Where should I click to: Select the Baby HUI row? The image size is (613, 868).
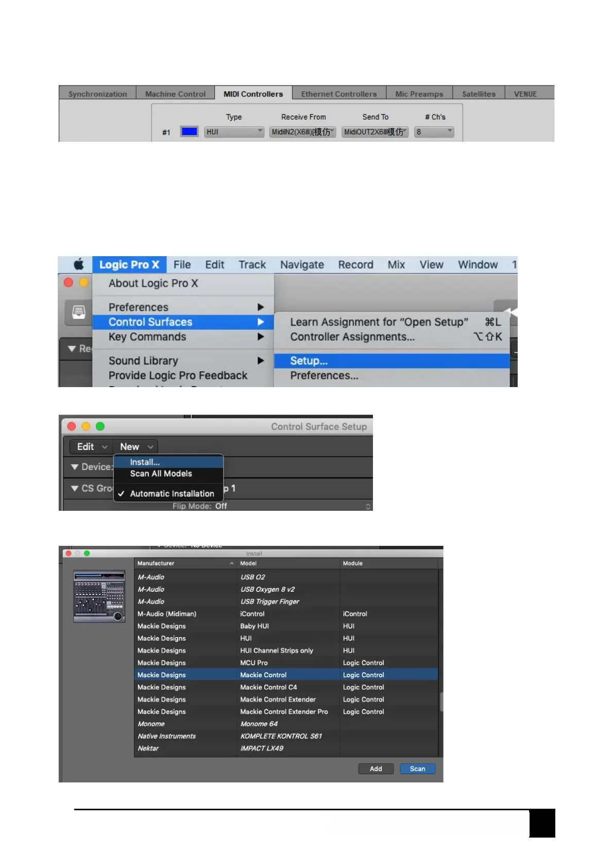(x=286, y=626)
